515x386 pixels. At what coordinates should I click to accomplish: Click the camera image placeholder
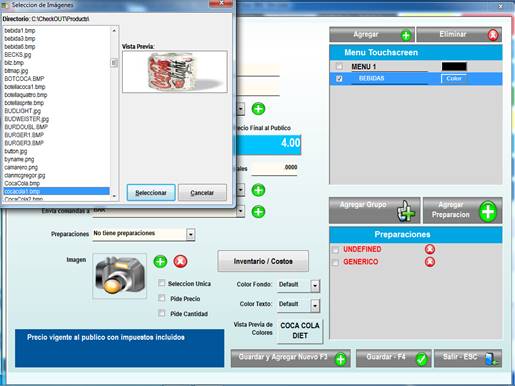(120, 276)
